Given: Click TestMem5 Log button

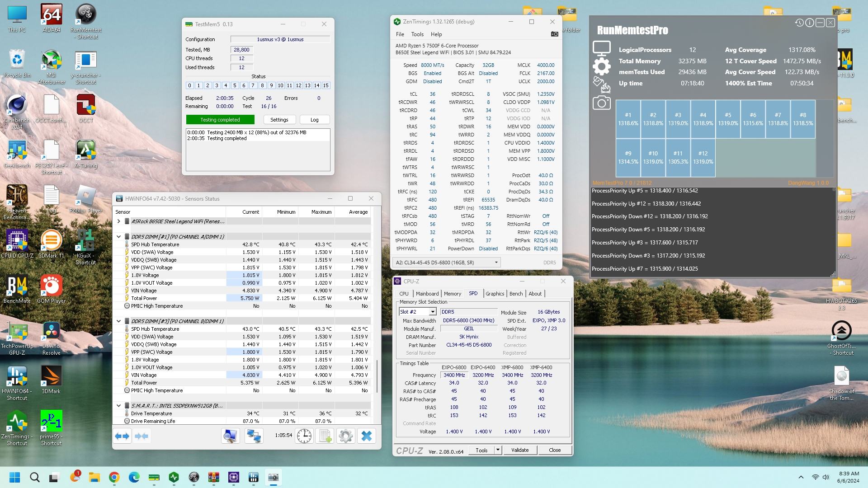Looking at the screenshot, I should tap(314, 120).
